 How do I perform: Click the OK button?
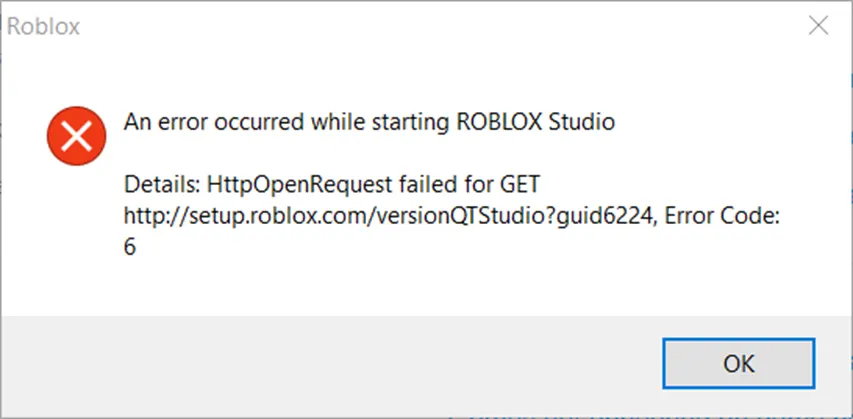click(738, 363)
